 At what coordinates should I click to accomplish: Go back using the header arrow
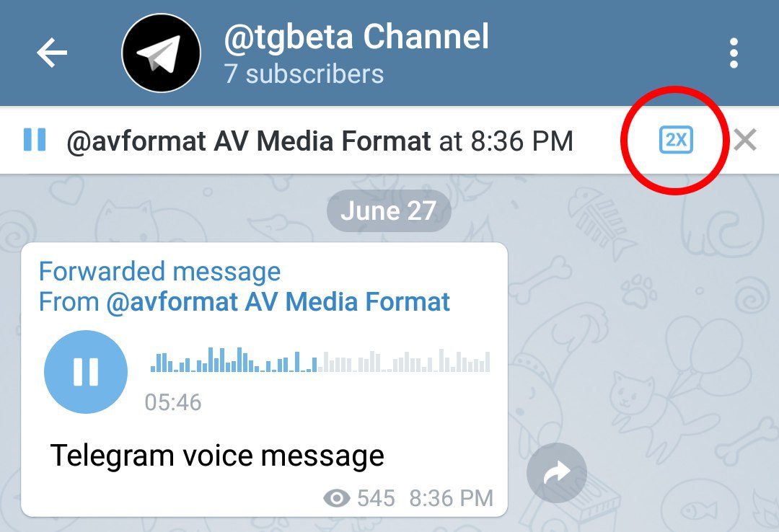(x=52, y=53)
